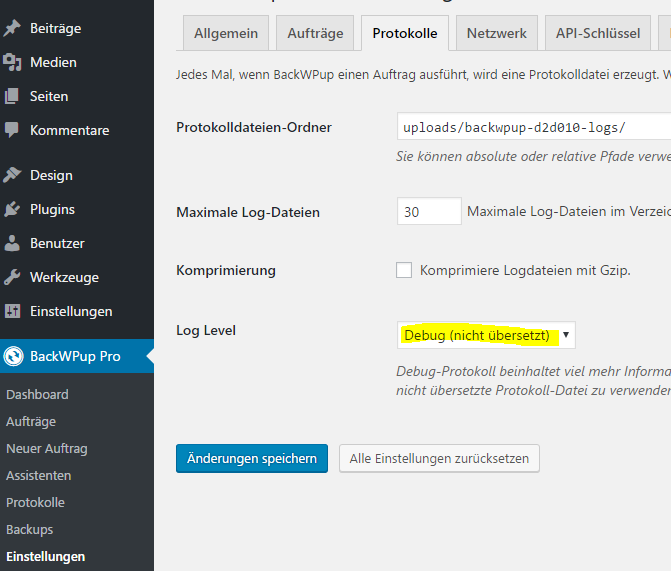This screenshot has width=671, height=571.
Task: Click Änderungen speichern button
Action: 252,458
